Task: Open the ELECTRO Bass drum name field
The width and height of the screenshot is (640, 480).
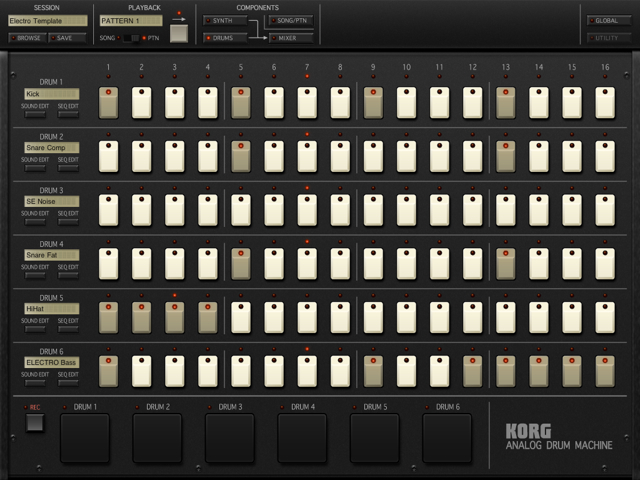Action: click(x=51, y=362)
